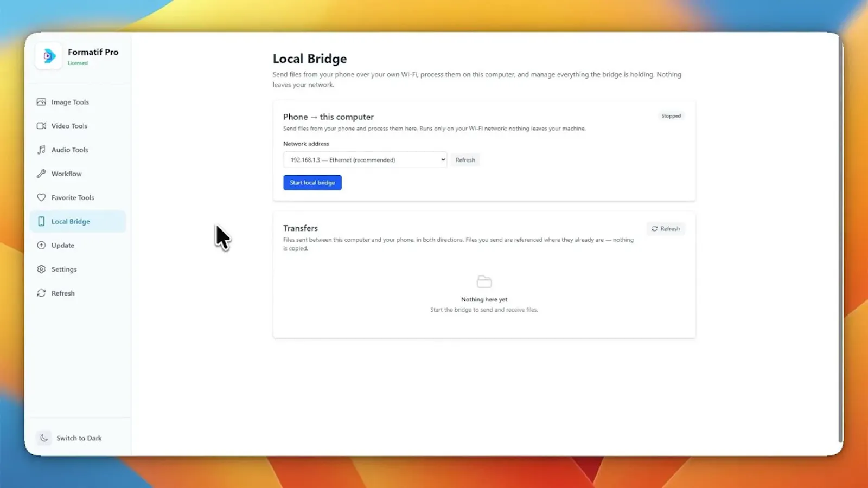Start the local bridge
Image resolution: width=868 pixels, height=488 pixels.
(x=312, y=183)
